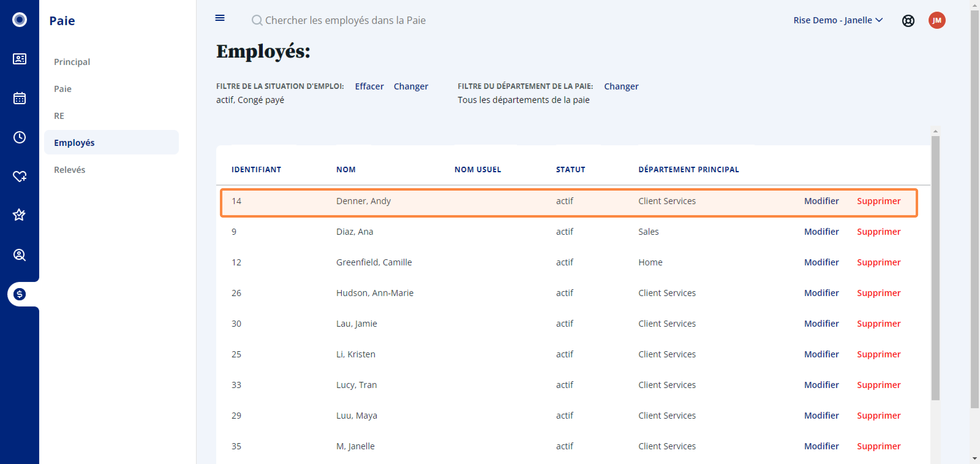Image resolution: width=980 pixels, height=464 pixels.
Task: Click Supprimer for Lucy, Tran
Action: 878,385
